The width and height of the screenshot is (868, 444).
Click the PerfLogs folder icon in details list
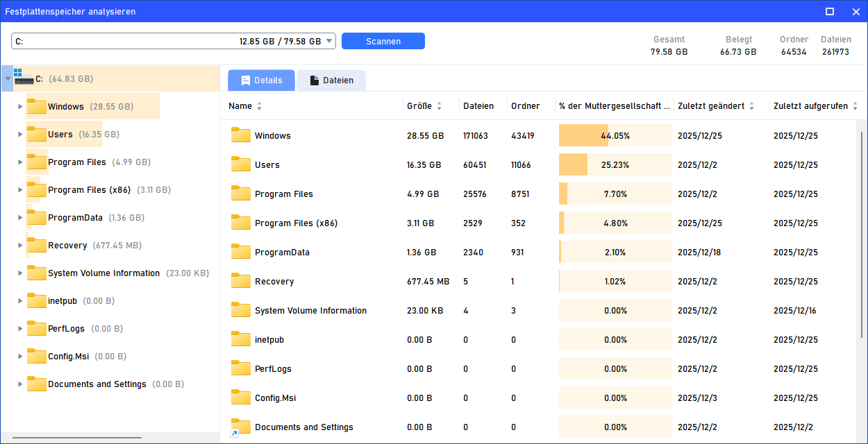[x=240, y=368]
